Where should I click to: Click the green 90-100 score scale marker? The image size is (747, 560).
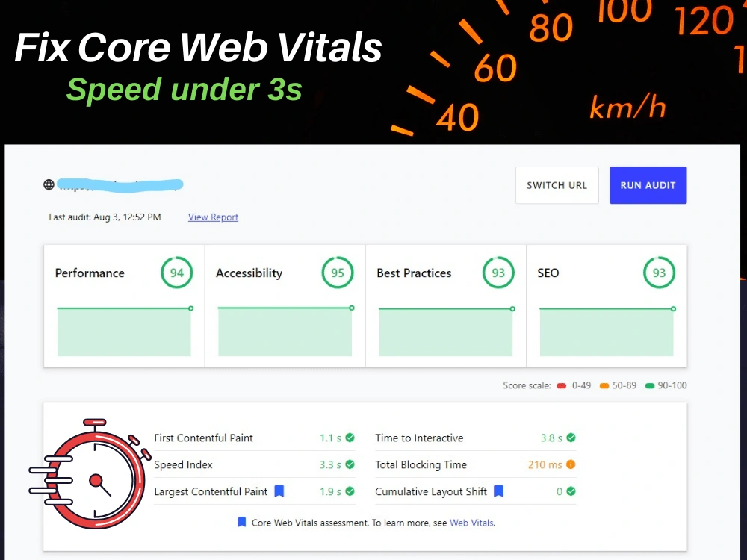pyautogui.click(x=650, y=386)
